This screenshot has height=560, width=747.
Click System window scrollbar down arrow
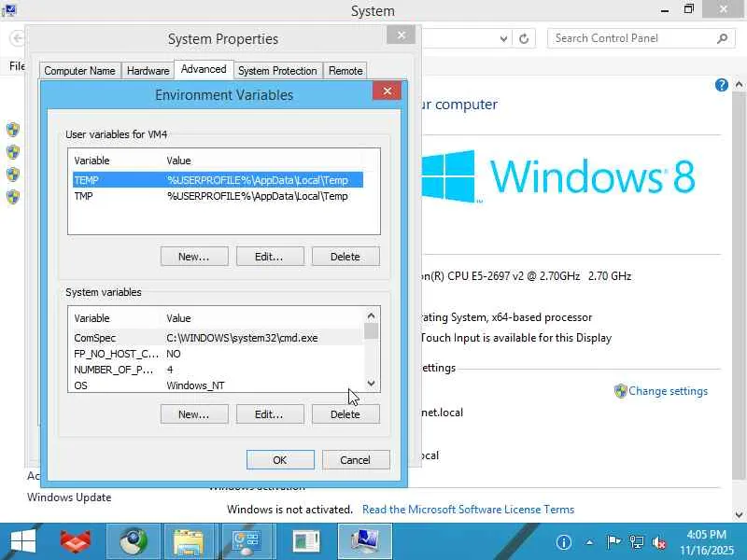click(x=739, y=515)
